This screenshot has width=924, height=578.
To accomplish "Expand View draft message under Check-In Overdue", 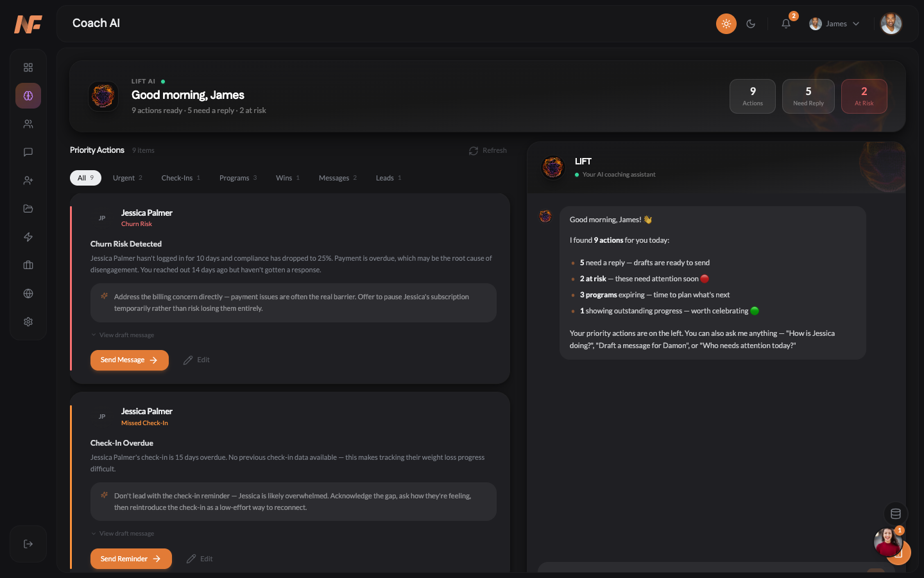I will (x=122, y=533).
